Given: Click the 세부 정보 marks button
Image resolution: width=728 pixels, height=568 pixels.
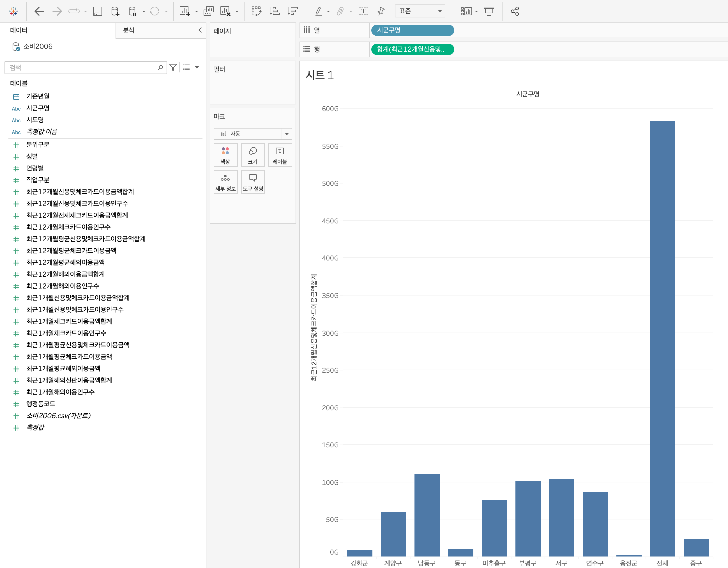Looking at the screenshot, I should (225, 182).
